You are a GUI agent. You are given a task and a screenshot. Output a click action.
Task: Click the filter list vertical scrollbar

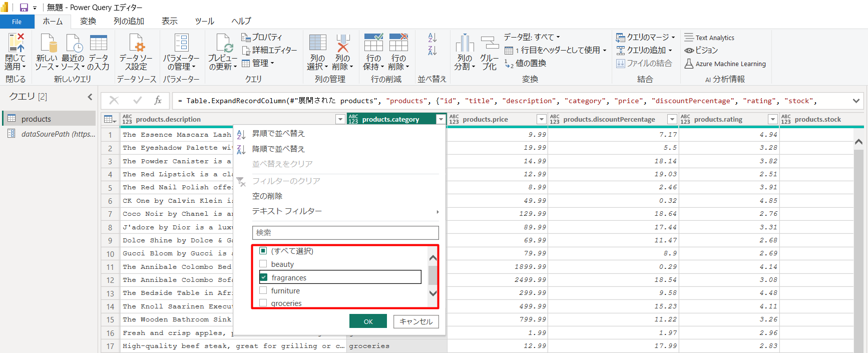pyautogui.click(x=432, y=275)
